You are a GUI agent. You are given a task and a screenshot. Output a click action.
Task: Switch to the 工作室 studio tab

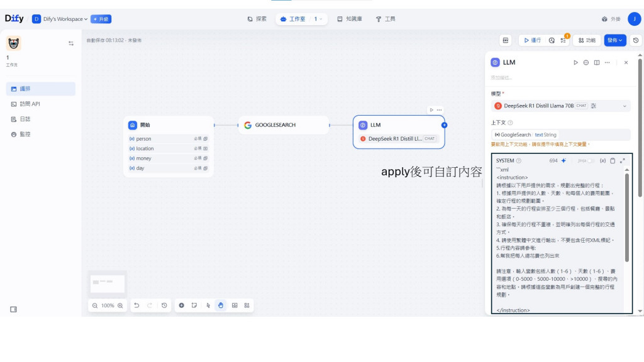click(x=293, y=19)
